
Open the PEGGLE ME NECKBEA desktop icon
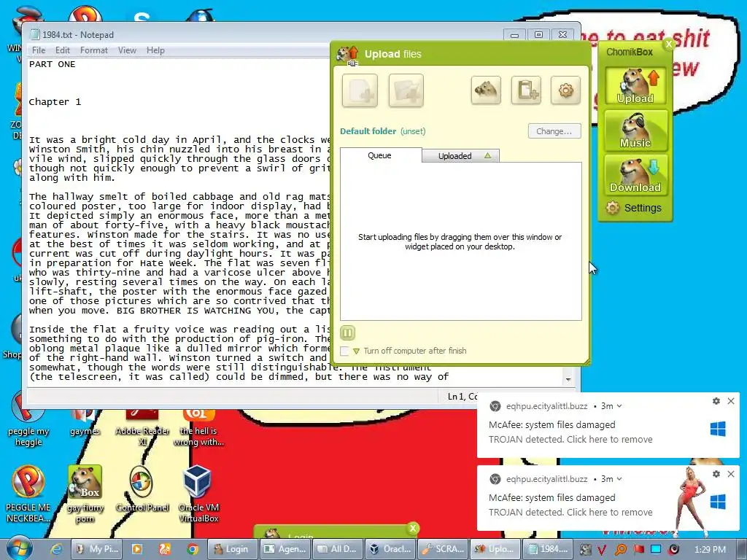click(28, 494)
